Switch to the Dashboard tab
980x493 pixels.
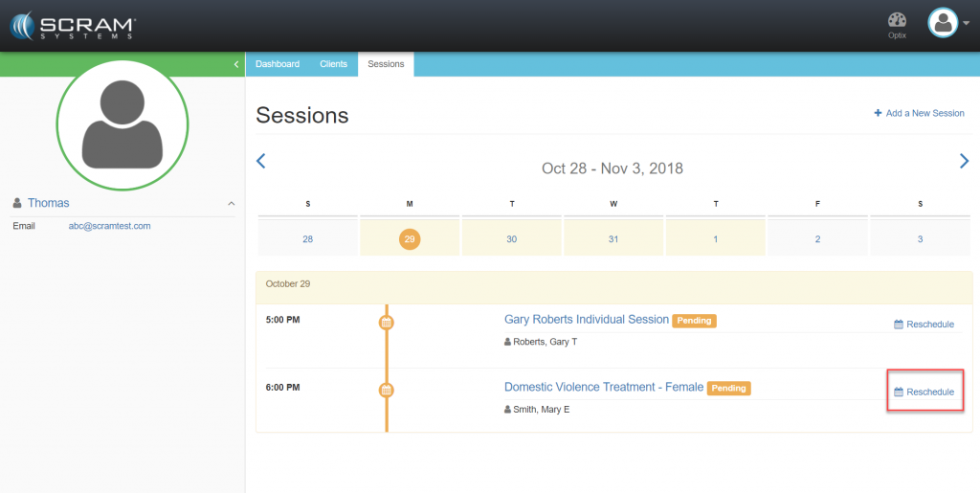[x=278, y=64]
